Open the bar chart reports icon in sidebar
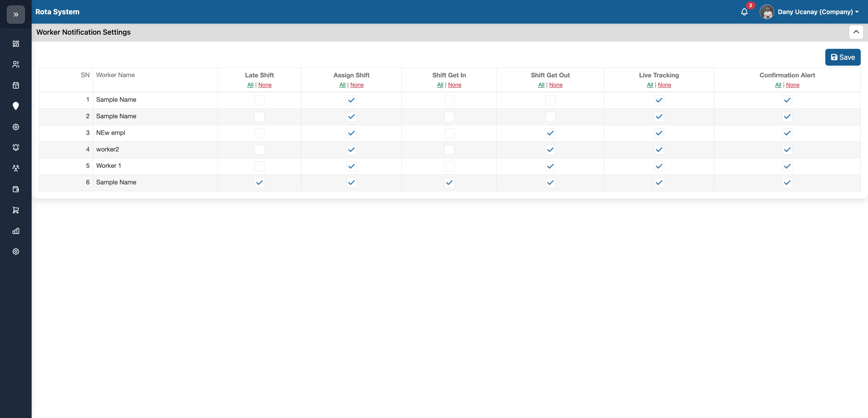 click(x=16, y=231)
